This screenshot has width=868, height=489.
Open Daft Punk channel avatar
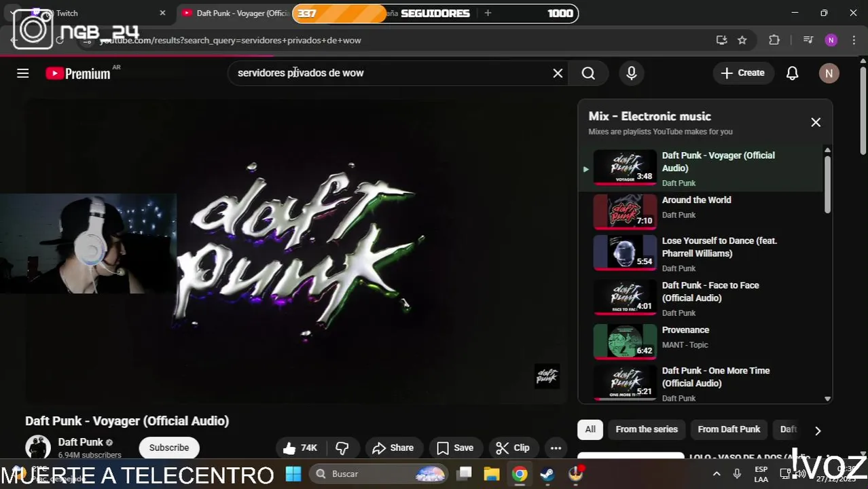pos(38,448)
